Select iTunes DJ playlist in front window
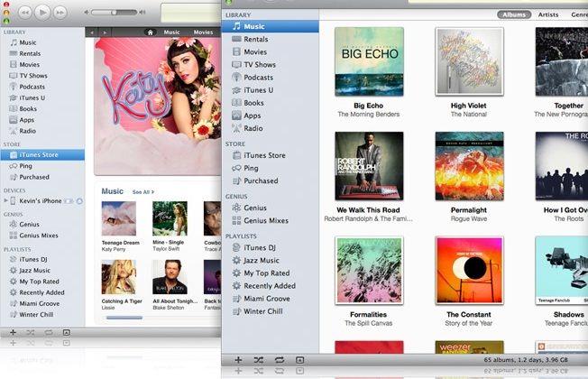The height and width of the screenshot is (379, 588). (270, 247)
